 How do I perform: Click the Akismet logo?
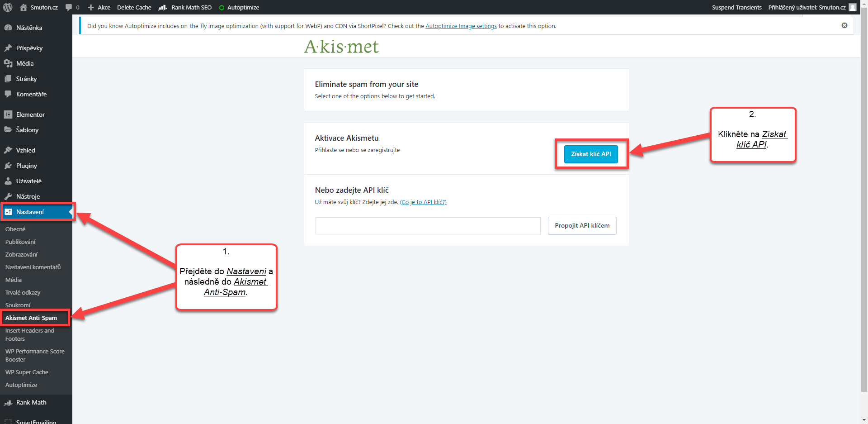341,47
